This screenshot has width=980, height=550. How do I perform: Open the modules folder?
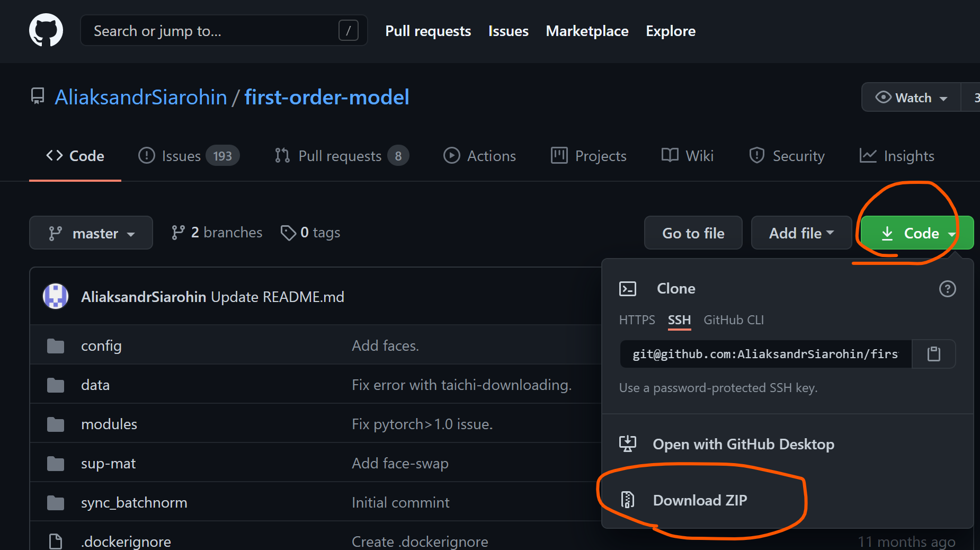[x=109, y=424]
